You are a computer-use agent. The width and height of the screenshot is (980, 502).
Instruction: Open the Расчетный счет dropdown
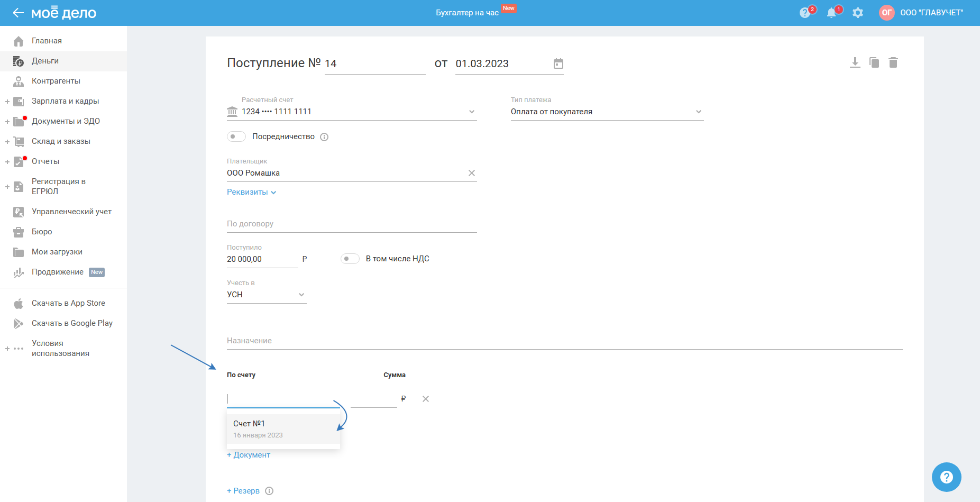coord(472,112)
